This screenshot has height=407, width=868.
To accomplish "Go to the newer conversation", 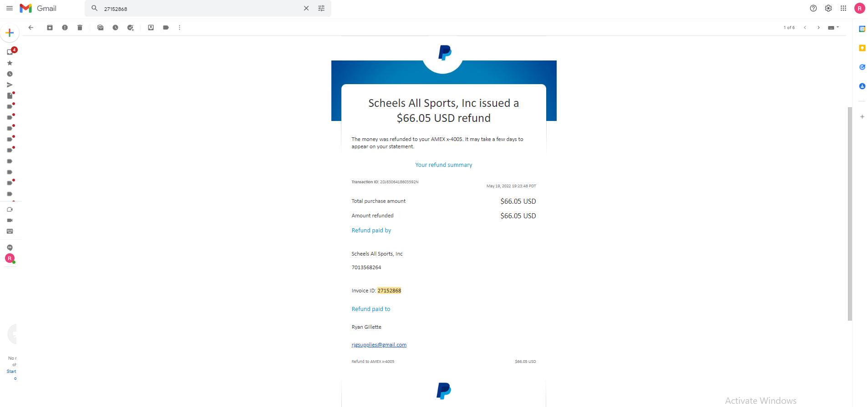I will click(x=805, y=28).
